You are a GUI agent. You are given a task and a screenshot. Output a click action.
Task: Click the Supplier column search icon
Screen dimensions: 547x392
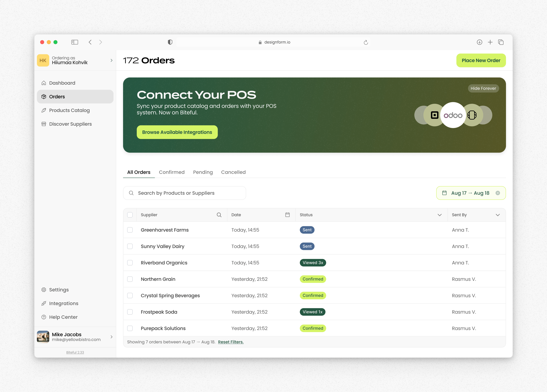click(219, 215)
